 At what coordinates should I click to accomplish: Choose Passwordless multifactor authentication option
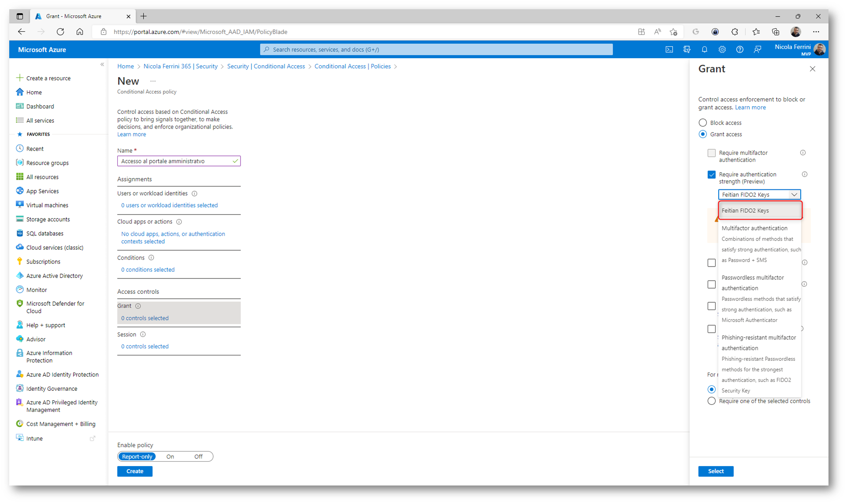(x=753, y=283)
